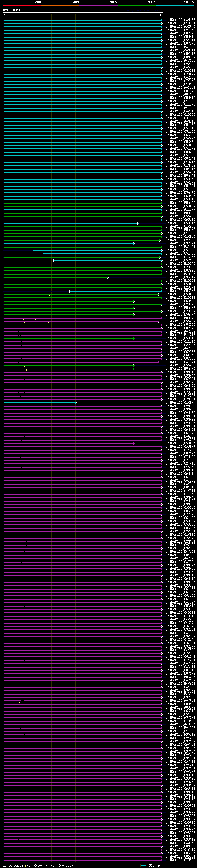The width and height of the screenshot is (197, 868).
Task: Select label UniRef100_Q6JSY8
Action: click(x=180, y=433)
